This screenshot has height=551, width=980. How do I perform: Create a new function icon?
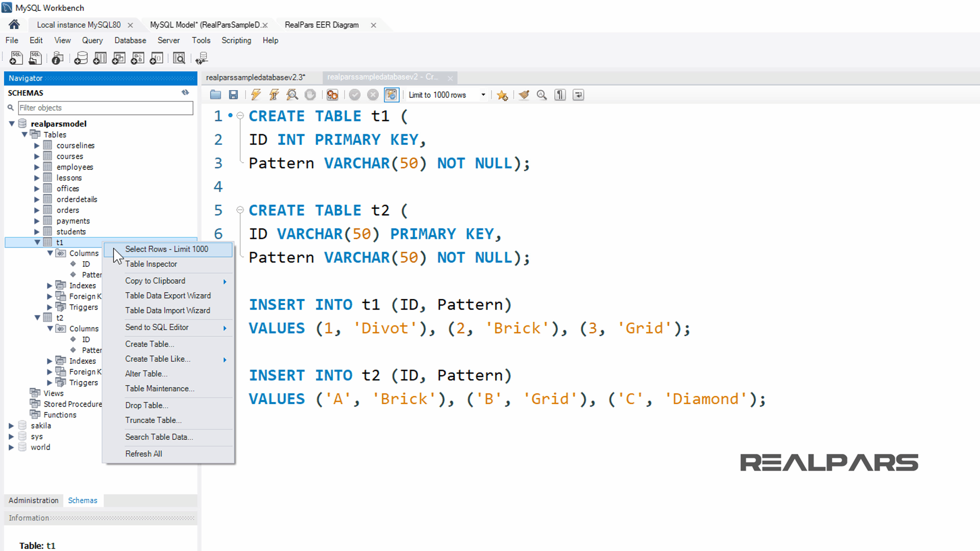pyautogui.click(x=156, y=58)
